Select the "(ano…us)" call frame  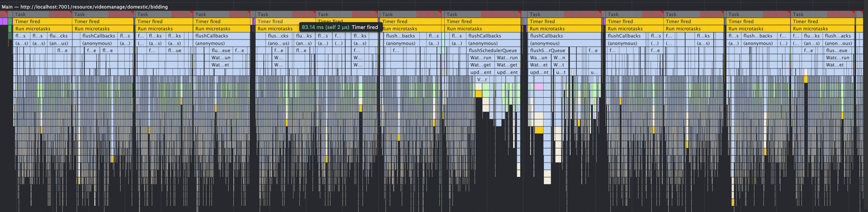(278, 43)
